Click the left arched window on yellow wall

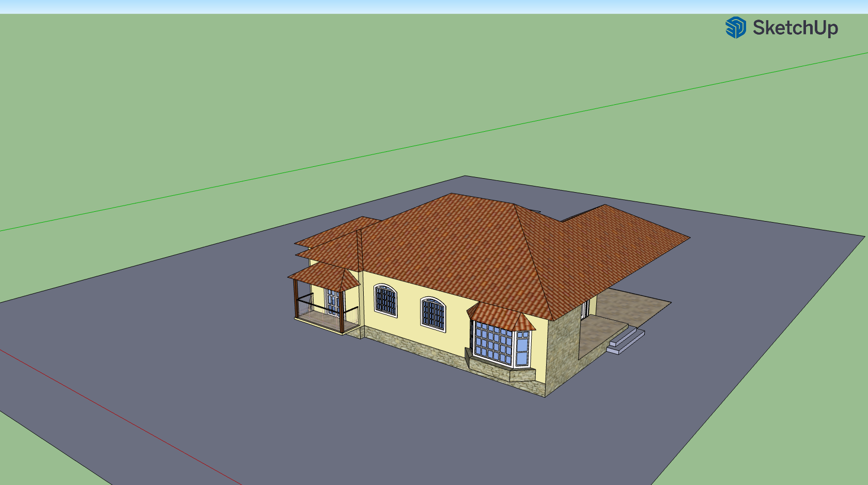pyautogui.click(x=385, y=300)
